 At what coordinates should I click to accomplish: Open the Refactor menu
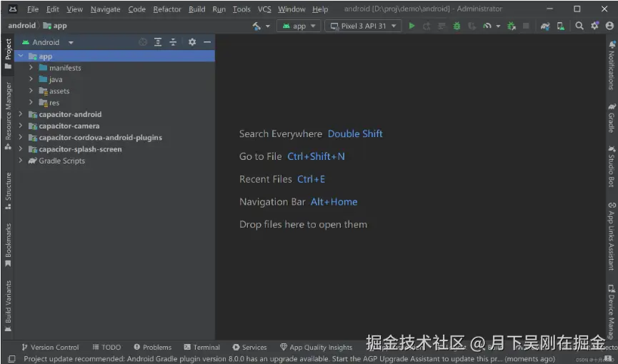point(167,9)
